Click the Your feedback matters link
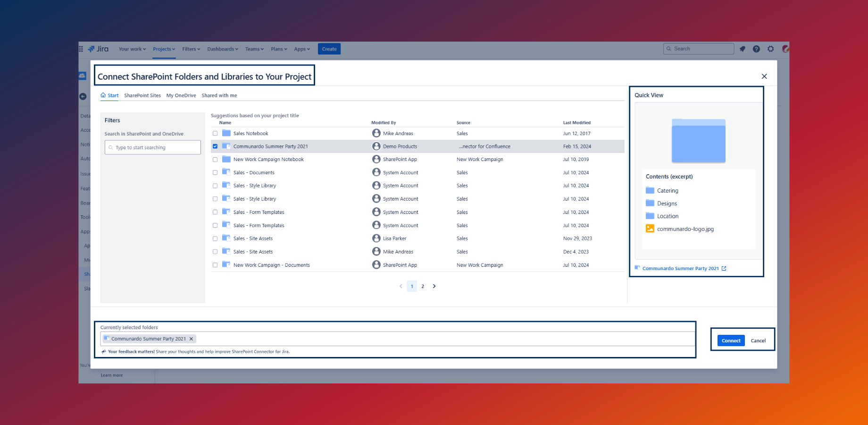The height and width of the screenshot is (425, 868). pos(131,351)
